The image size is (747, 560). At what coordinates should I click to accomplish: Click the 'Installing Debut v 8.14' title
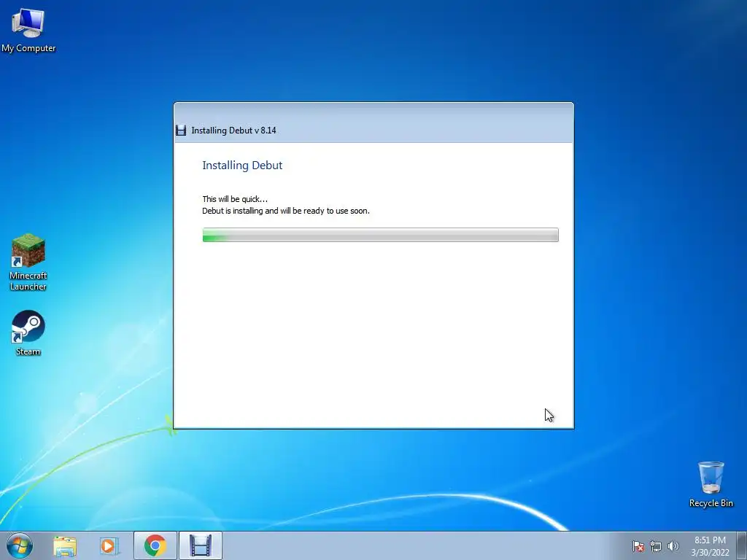[x=233, y=131]
